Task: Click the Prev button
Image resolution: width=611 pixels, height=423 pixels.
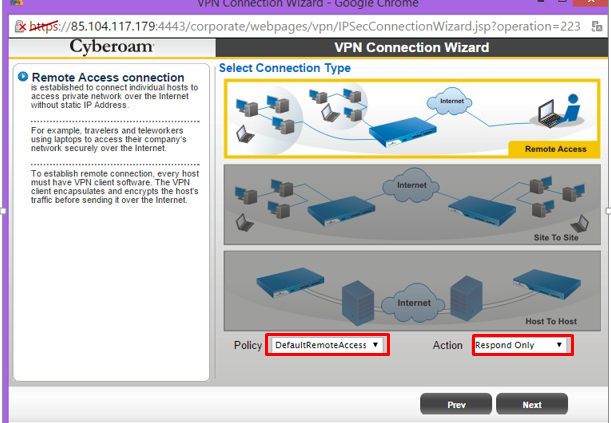Action: coord(456,404)
